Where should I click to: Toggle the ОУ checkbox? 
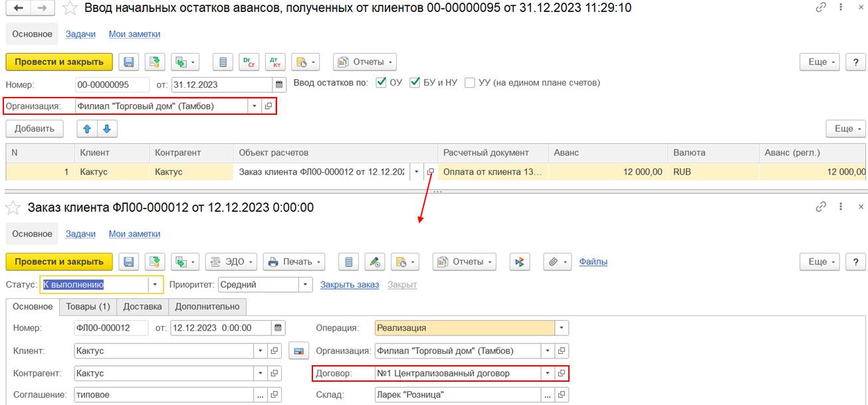pos(381,83)
